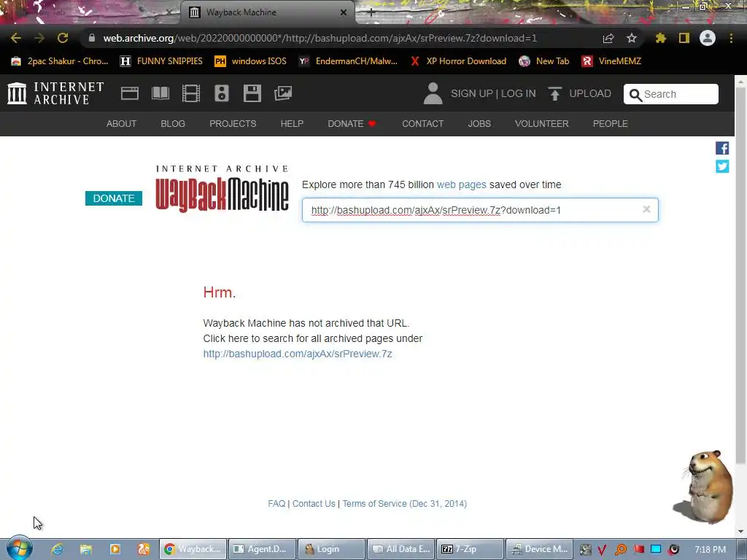Viewport: 747px width, 560px height.
Task: Open Chrome's three-dot menu
Action: [731, 38]
